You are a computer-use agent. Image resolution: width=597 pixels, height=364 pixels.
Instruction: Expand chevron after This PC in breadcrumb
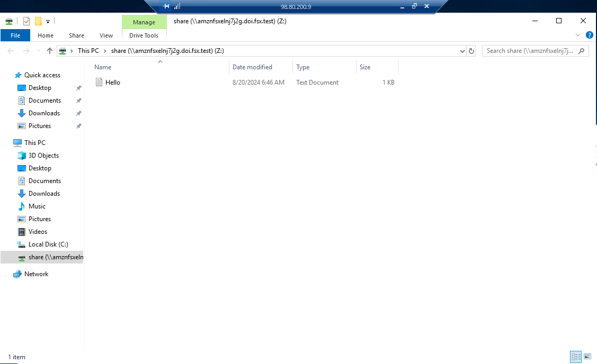(105, 51)
